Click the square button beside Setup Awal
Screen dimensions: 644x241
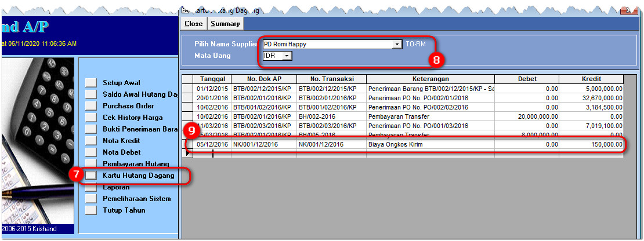[91, 82]
